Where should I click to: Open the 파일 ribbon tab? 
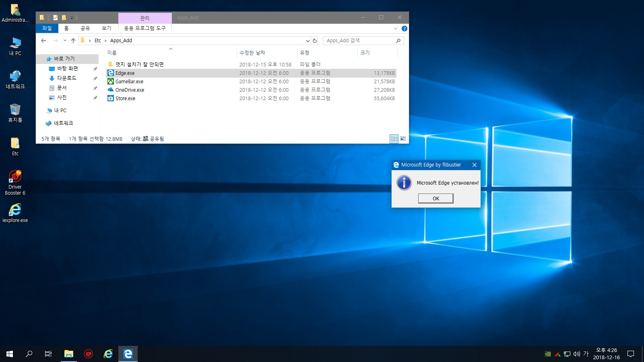(47, 28)
